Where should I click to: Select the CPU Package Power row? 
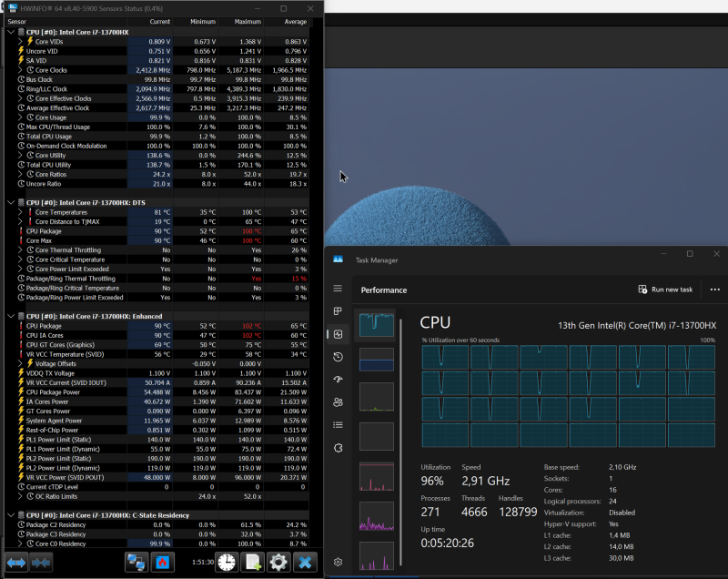pos(157,391)
